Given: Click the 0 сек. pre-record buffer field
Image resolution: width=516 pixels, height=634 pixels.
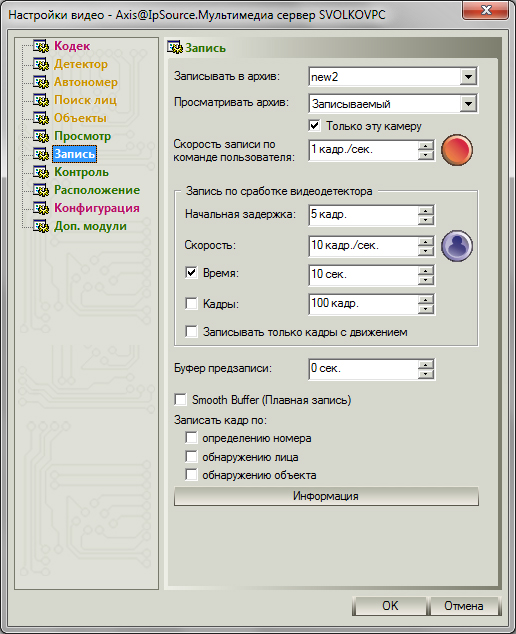Looking at the screenshot, I should [x=363, y=369].
